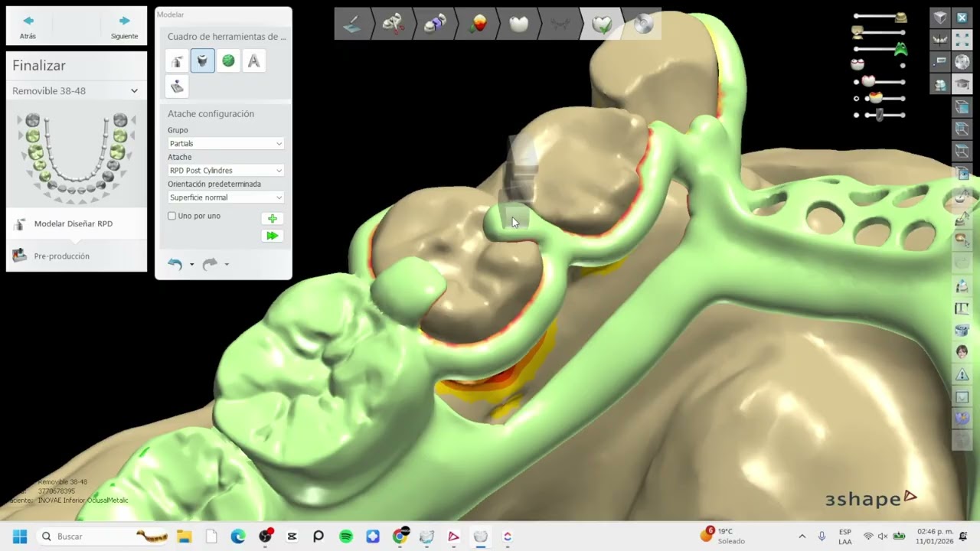980x551 pixels.
Task: Open the workflow step with white crown icon
Action: click(x=518, y=24)
